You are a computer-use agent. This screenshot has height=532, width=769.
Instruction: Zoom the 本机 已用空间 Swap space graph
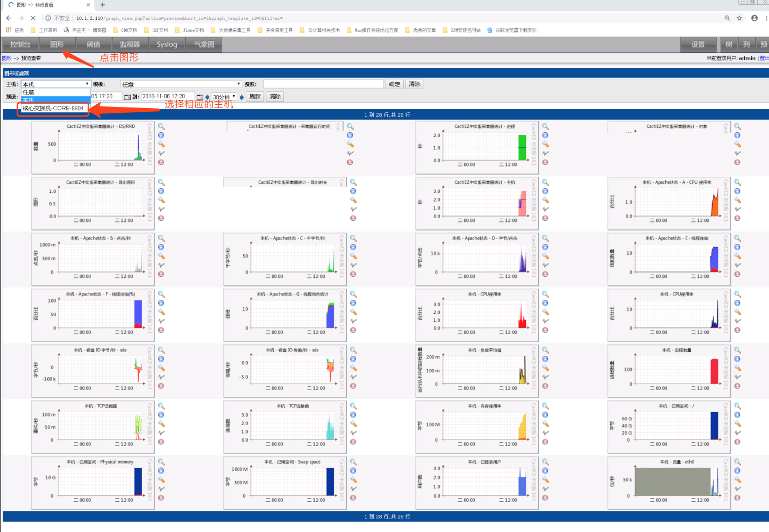[353, 462]
